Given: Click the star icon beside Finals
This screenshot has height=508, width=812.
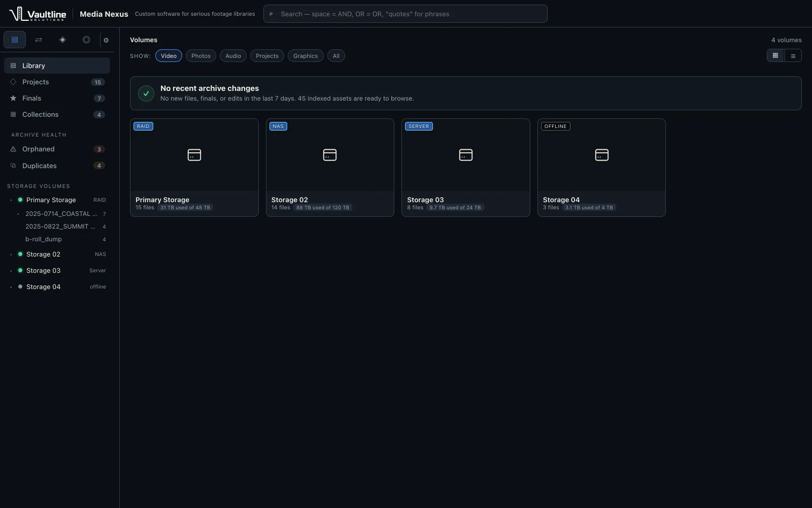Looking at the screenshot, I should [13, 98].
